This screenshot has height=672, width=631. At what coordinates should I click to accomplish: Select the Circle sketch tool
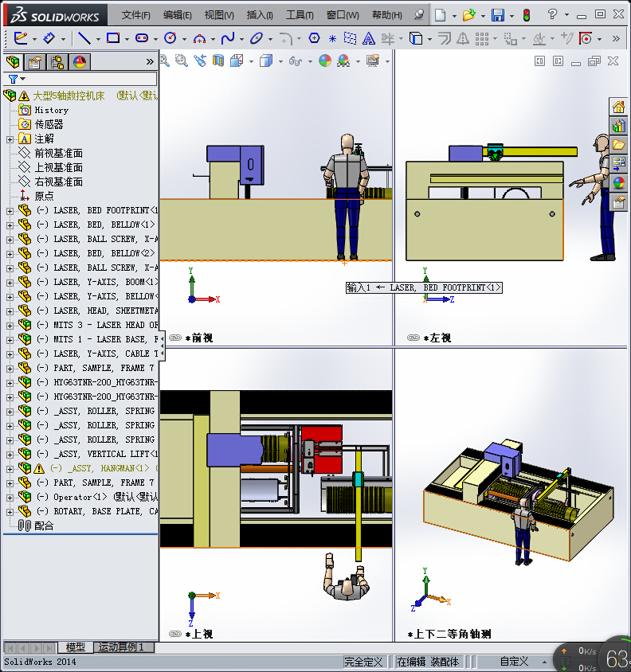coord(170,38)
